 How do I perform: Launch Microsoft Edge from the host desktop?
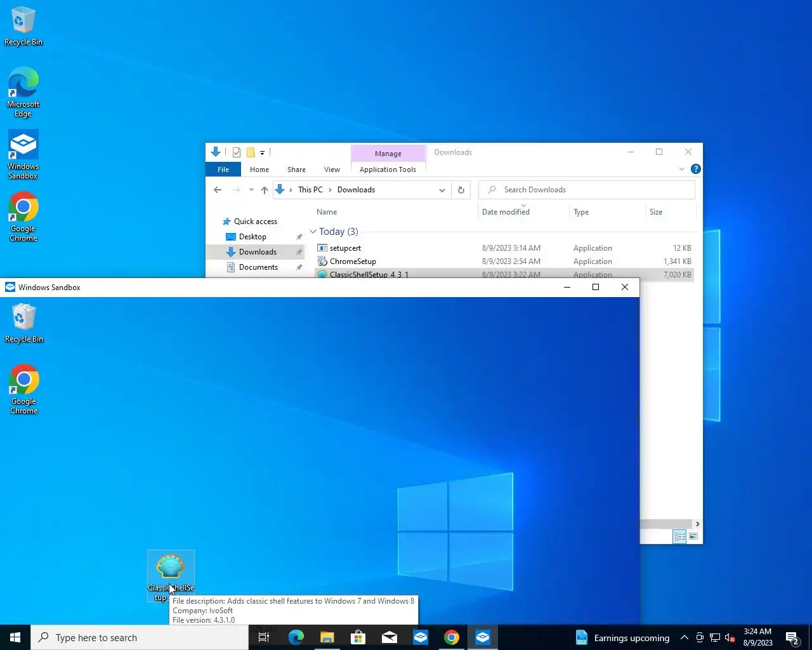click(23, 92)
